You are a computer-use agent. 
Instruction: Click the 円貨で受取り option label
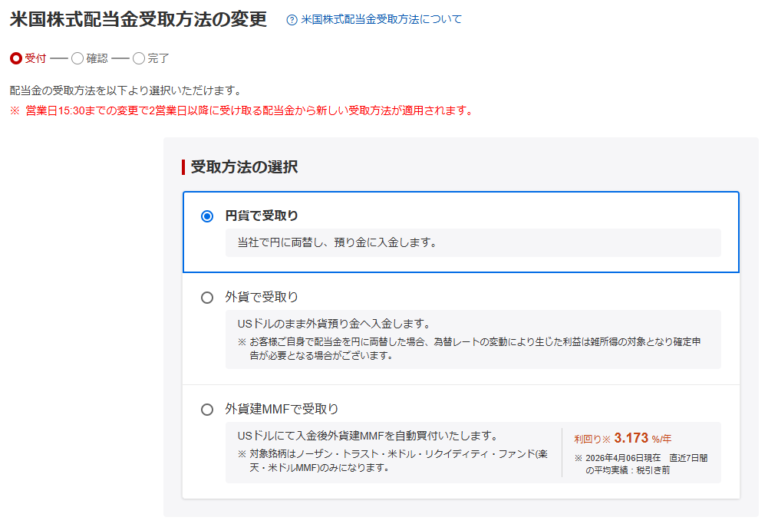coord(261,216)
